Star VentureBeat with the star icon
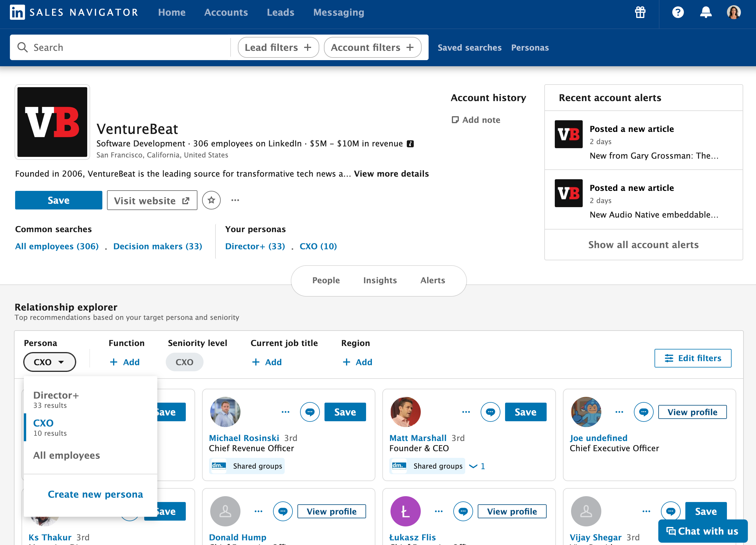This screenshot has width=756, height=545. (x=211, y=200)
